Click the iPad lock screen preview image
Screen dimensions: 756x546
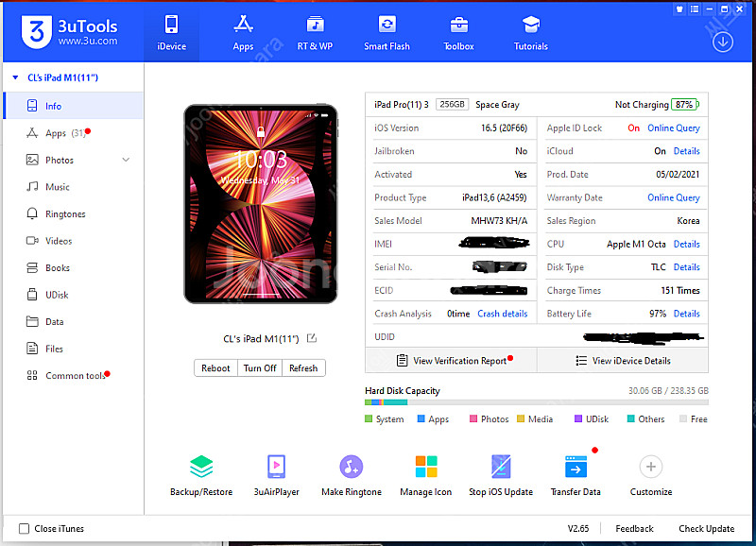pos(260,204)
